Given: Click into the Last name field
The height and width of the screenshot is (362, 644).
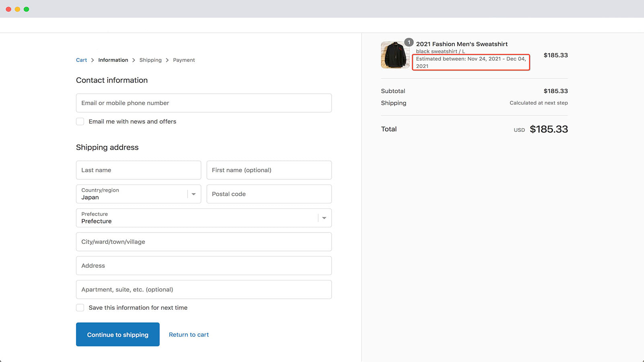Looking at the screenshot, I should coord(138,170).
